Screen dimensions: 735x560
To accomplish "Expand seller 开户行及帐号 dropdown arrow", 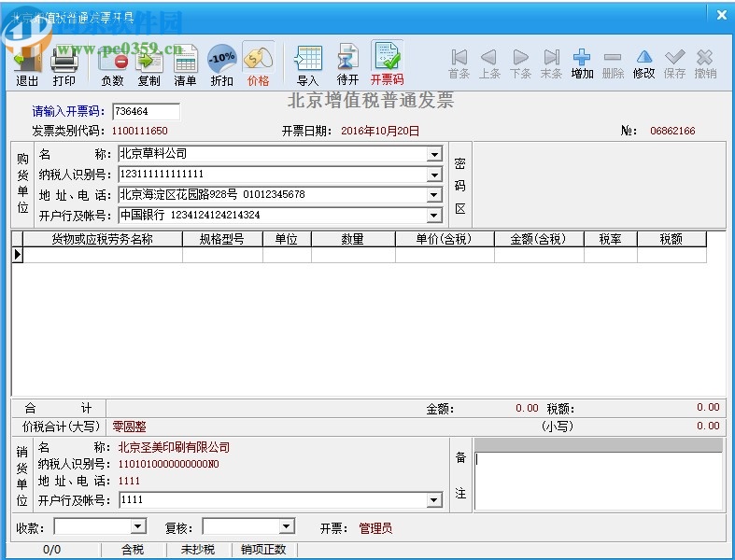I will point(434,500).
